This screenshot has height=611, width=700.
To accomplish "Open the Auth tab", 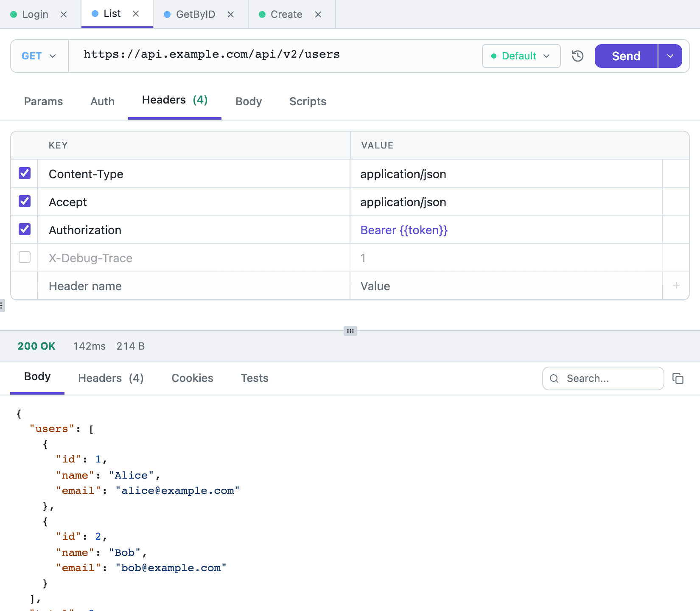I will pyautogui.click(x=102, y=101).
